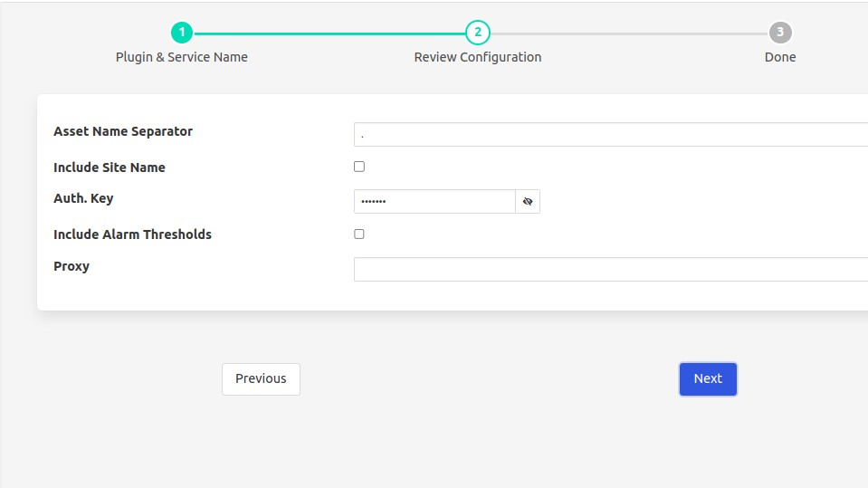Click the Auth. Key label text

(83, 198)
